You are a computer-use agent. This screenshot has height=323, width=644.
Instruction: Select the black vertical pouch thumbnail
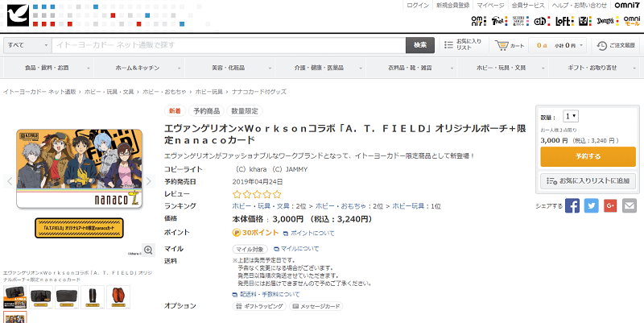coord(93,297)
